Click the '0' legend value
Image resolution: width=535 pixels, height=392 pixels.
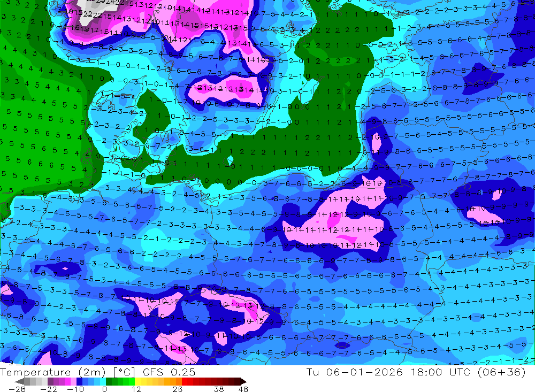[x=104, y=389]
